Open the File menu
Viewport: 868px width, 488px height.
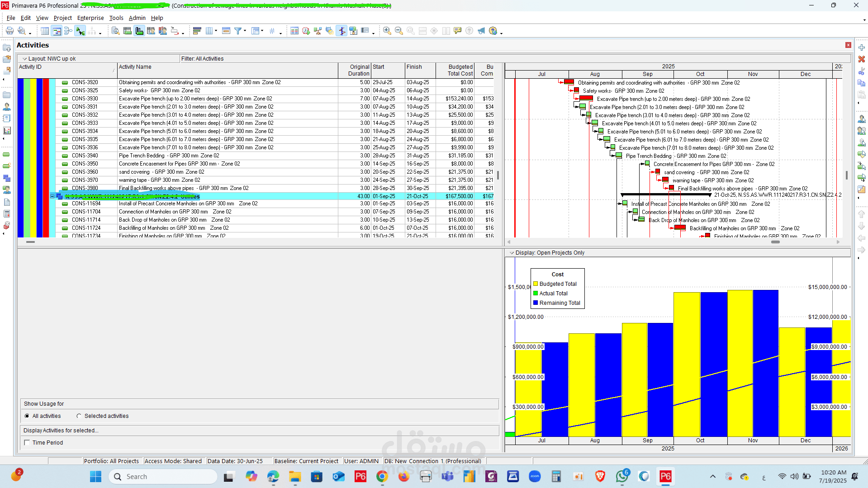(x=11, y=18)
